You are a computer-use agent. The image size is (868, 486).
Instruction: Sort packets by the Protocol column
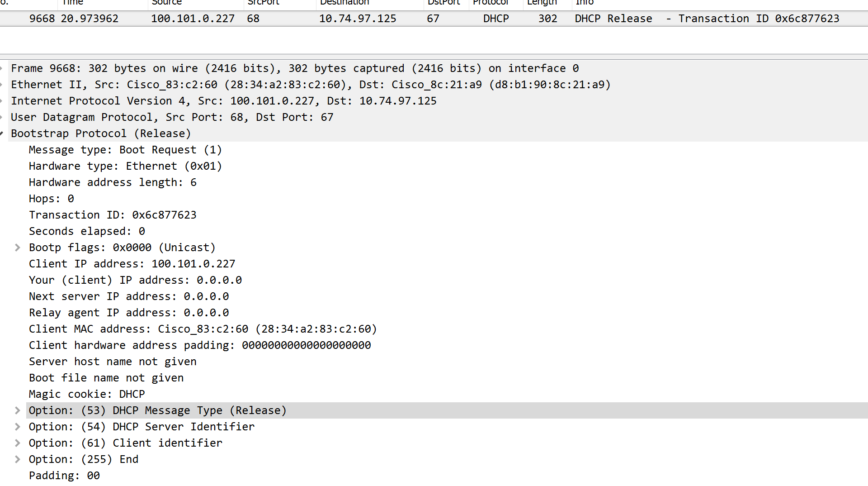[x=491, y=3]
